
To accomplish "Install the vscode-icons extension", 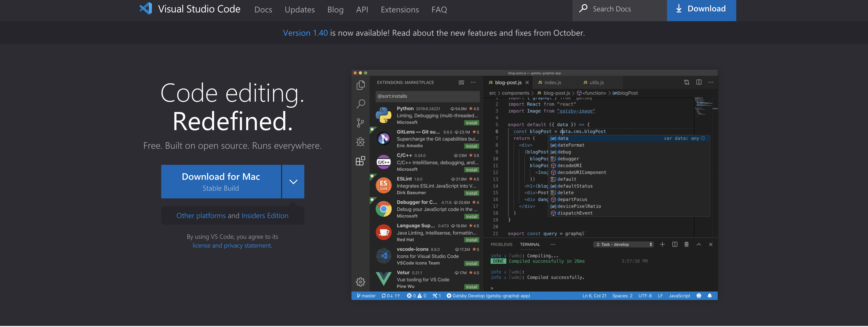I will [x=471, y=264].
